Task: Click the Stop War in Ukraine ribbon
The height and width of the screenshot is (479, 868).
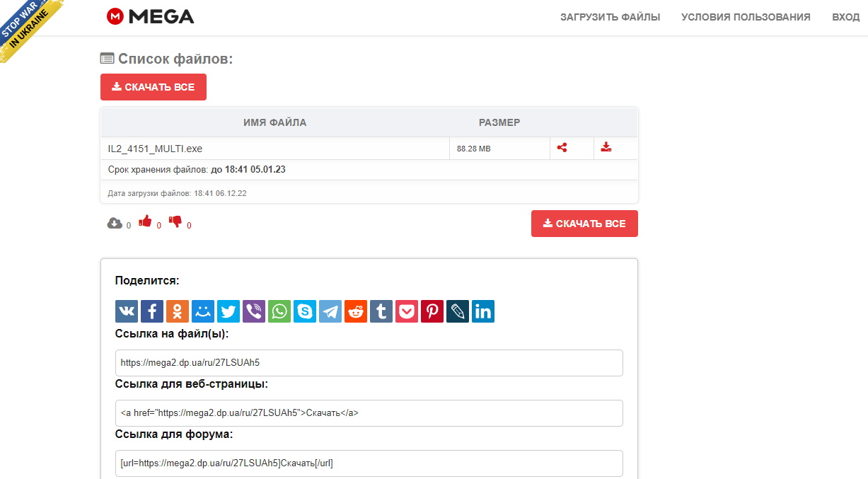Action: (28, 27)
